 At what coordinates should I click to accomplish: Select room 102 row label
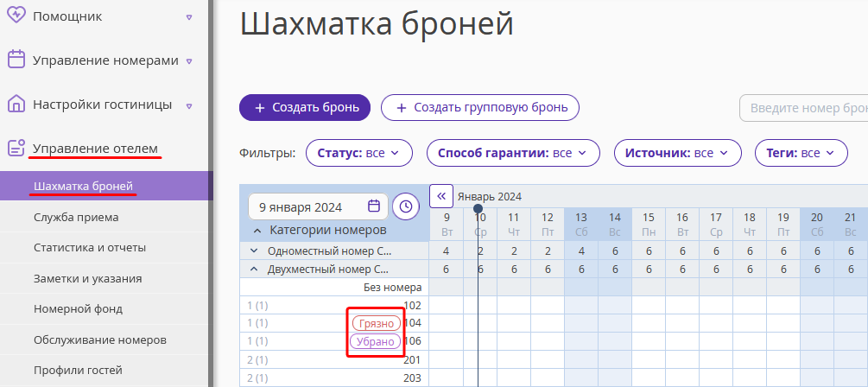tap(413, 305)
